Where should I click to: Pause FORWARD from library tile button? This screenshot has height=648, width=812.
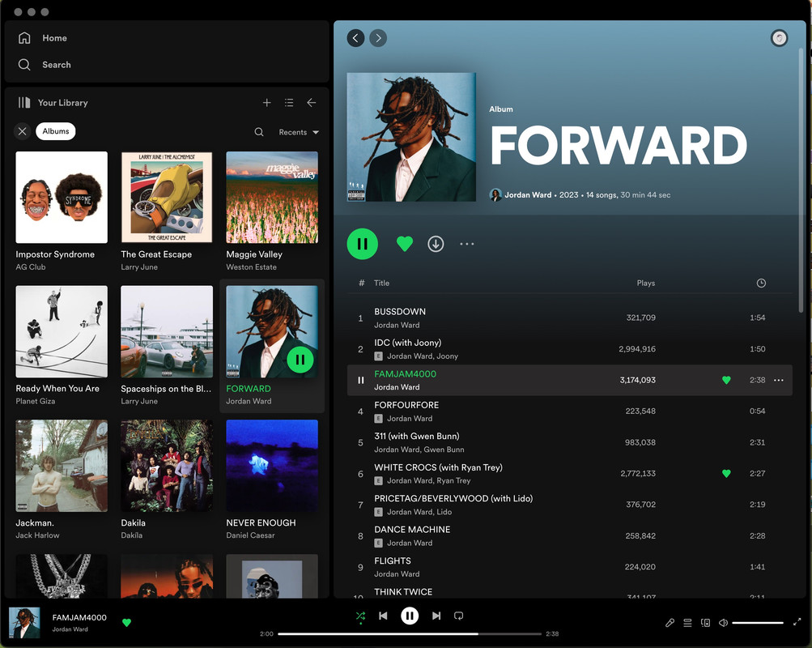click(300, 360)
